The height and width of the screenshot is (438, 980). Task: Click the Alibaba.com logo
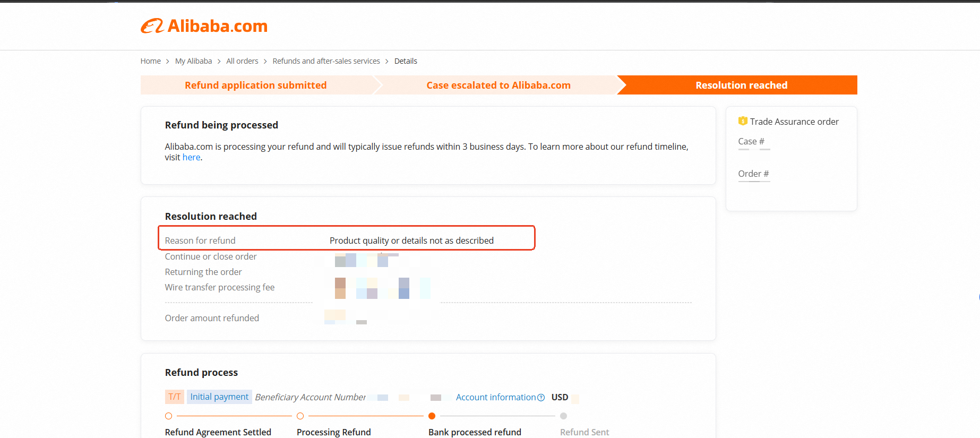point(204,26)
